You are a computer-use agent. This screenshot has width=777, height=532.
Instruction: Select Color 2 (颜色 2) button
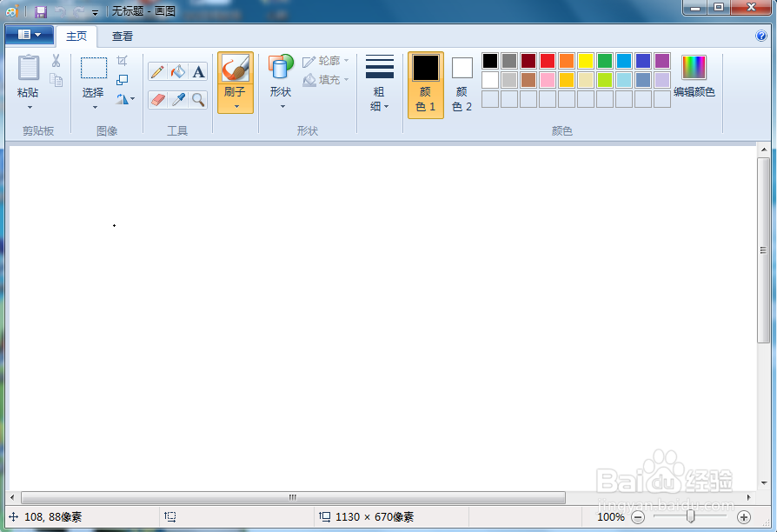(x=462, y=85)
